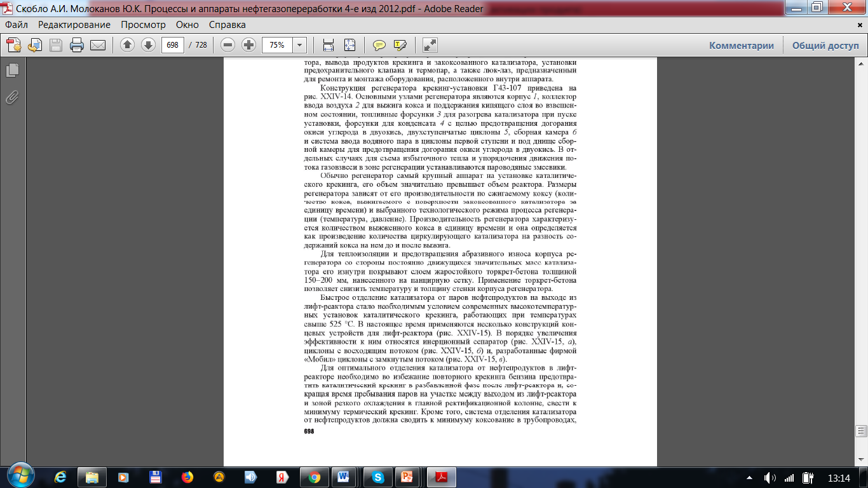Zoom out with the minus button

(x=228, y=45)
